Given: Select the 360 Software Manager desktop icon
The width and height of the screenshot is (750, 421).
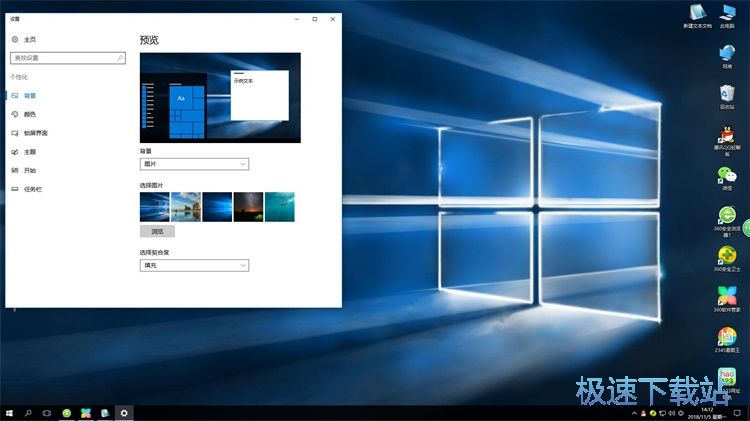Looking at the screenshot, I should coord(727,299).
